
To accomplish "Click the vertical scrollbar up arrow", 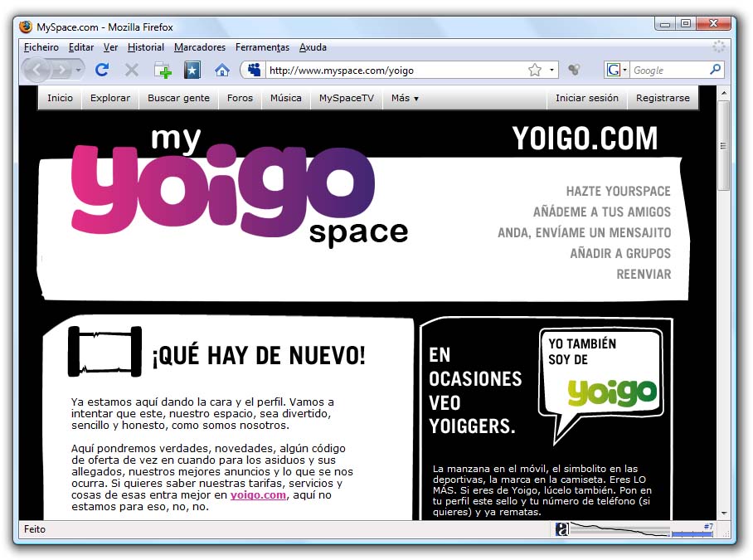I will [724, 93].
